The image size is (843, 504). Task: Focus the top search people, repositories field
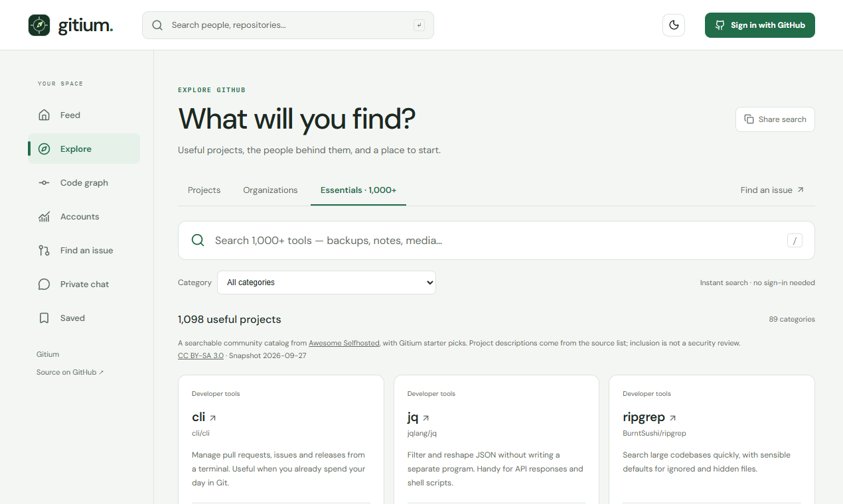[288, 25]
